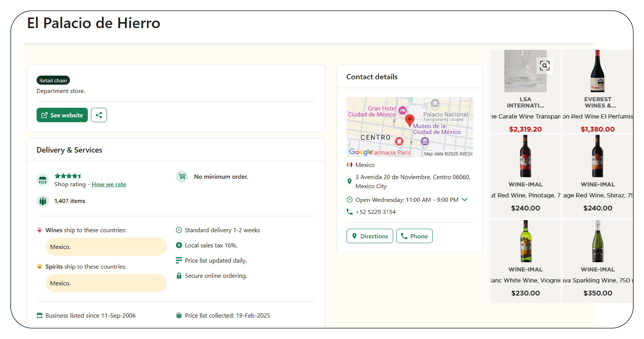The image size is (644, 339).
Task: Click the list icon beside Price list updated
Action: [179, 260]
